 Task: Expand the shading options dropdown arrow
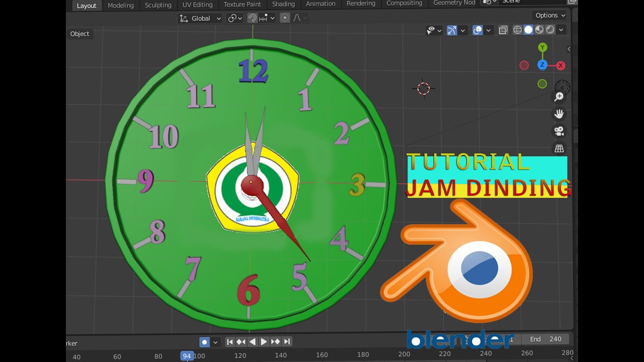pos(561,30)
